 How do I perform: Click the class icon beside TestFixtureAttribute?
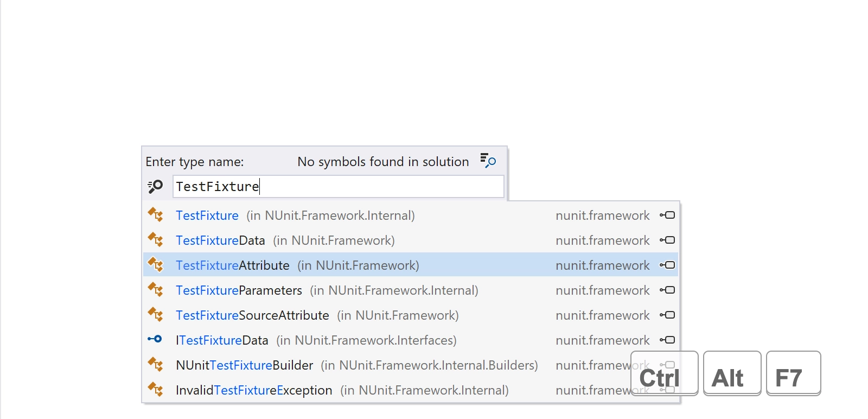click(156, 265)
